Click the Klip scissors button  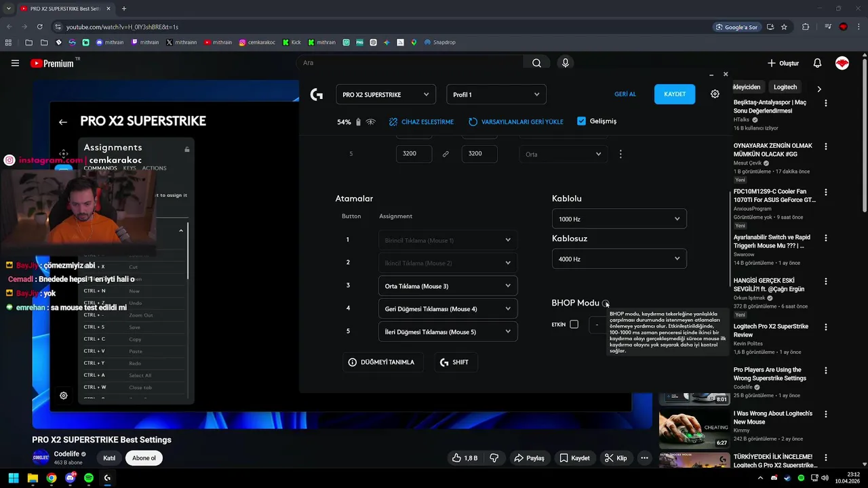point(616,458)
